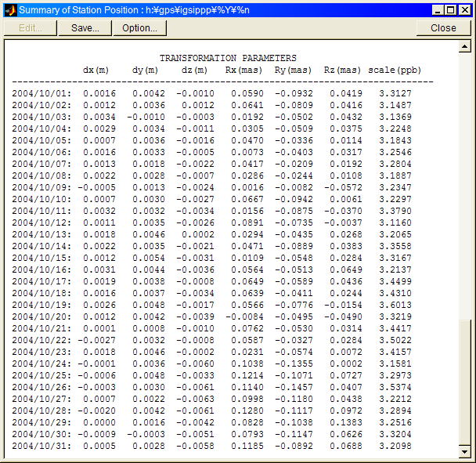Click the vertical scrollbar thumb

click(x=465, y=382)
